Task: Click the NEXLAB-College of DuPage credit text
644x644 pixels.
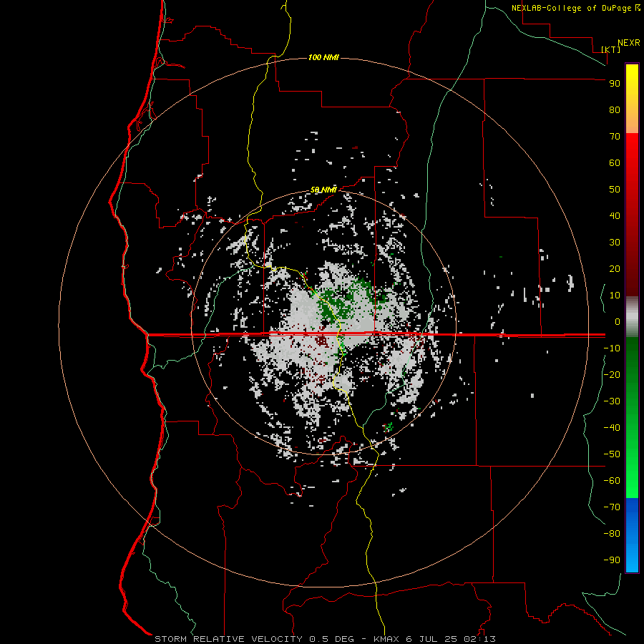Action: click(x=575, y=8)
